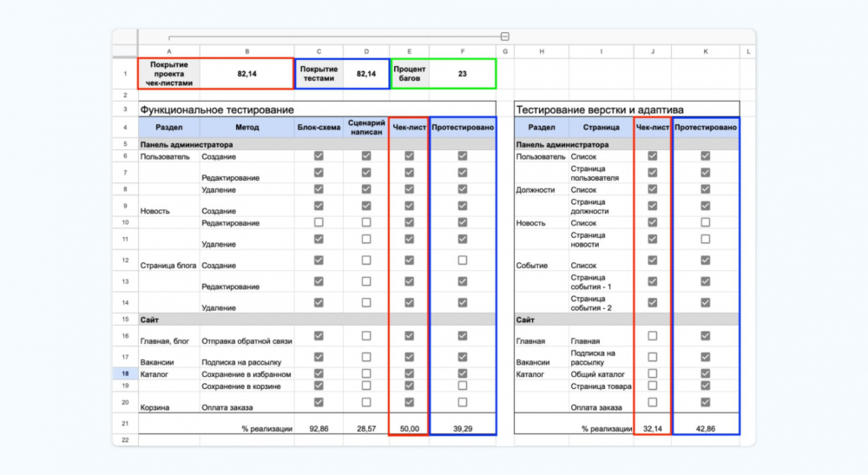Select the Блок-схема header cell
This screenshot has height=475, width=868.
coord(319,128)
